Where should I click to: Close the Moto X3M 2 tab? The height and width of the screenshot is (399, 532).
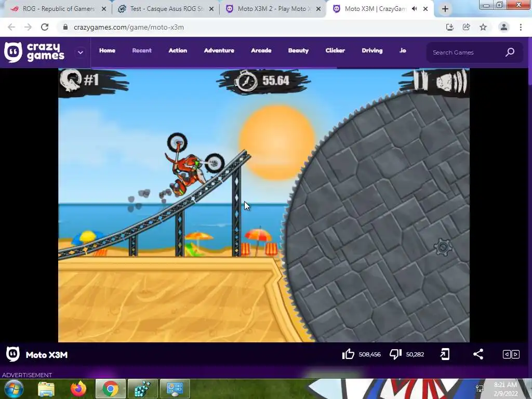tap(318, 9)
